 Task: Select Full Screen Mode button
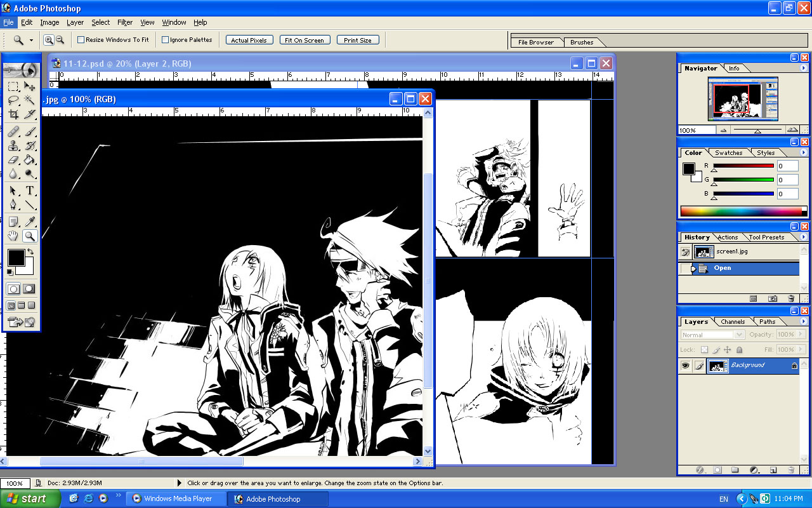31,305
